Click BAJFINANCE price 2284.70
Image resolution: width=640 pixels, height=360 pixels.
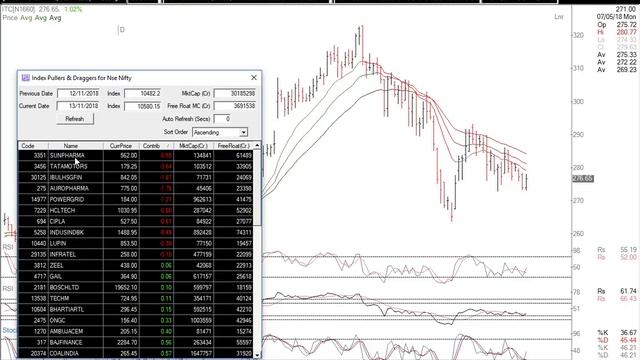pyautogui.click(x=126, y=343)
